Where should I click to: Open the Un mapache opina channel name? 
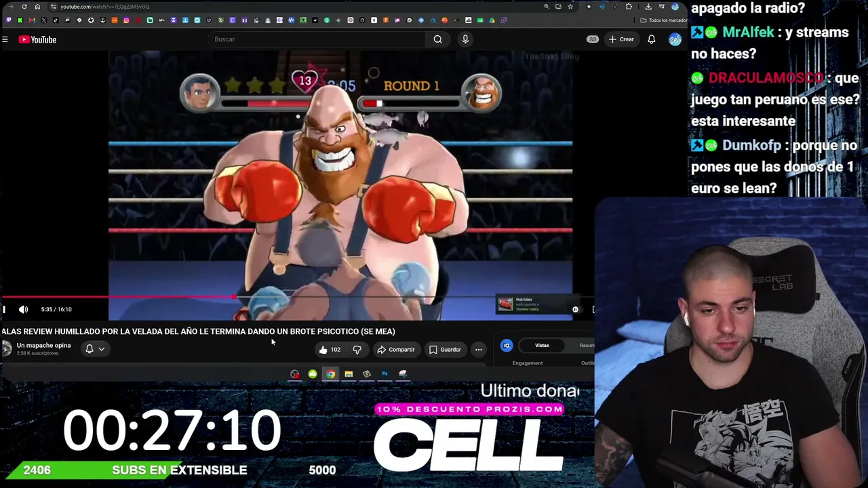43,346
